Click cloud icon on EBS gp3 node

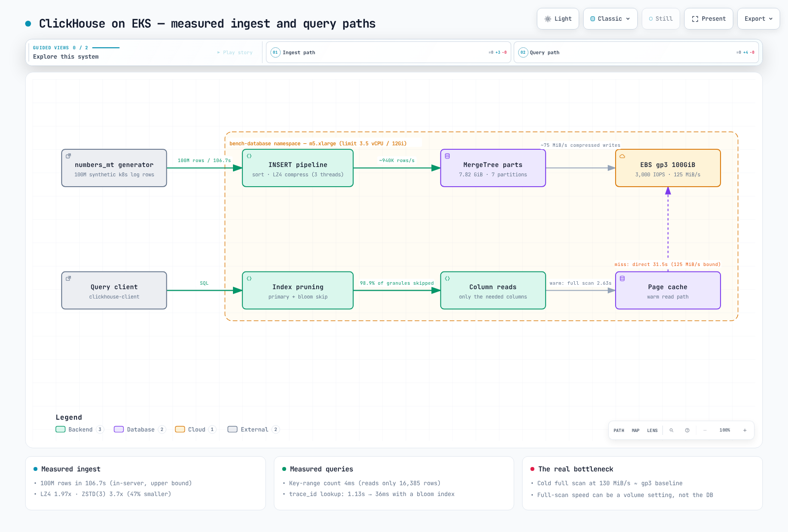pyautogui.click(x=622, y=156)
